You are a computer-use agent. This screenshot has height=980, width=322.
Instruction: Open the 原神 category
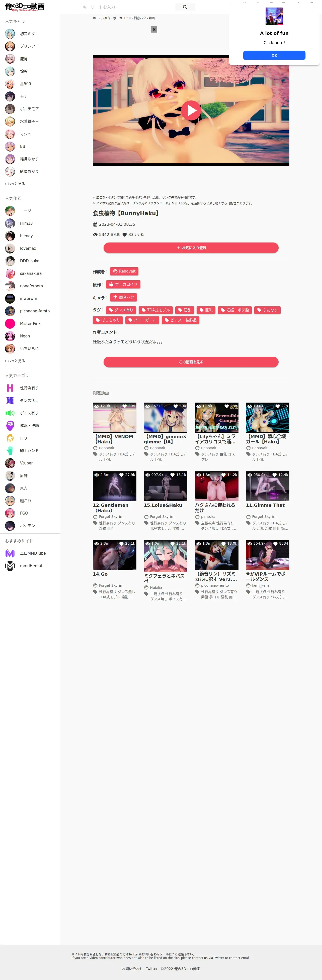24,475
